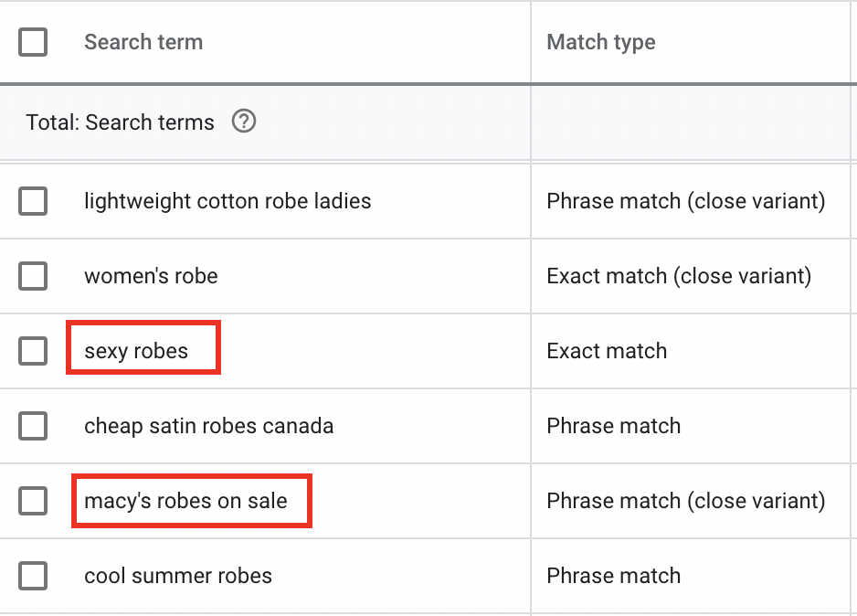The width and height of the screenshot is (857, 616).
Task: Toggle the checkbox for cool summer robes
Action: (33, 576)
